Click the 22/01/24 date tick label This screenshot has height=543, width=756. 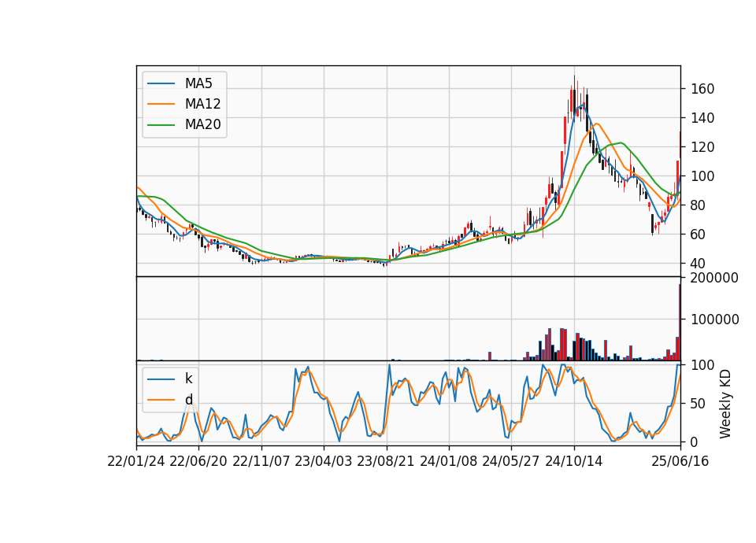pos(136,461)
